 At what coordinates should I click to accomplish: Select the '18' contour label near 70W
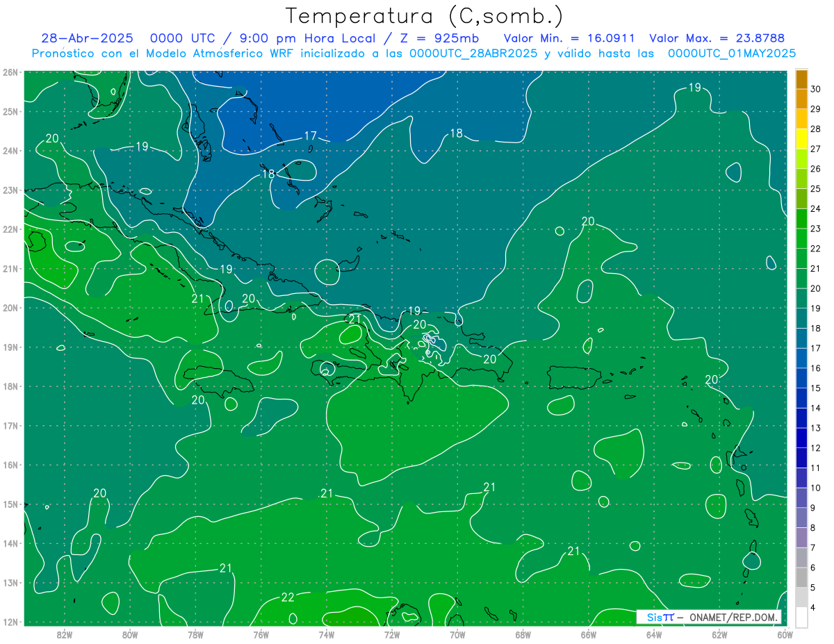[x=456, y=133]
